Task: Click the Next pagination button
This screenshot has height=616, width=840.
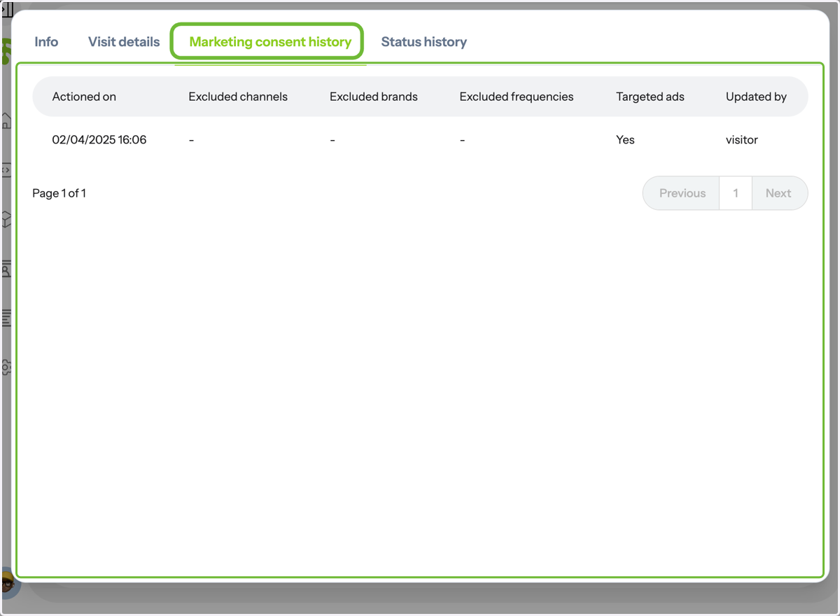Action: (779, 193)
